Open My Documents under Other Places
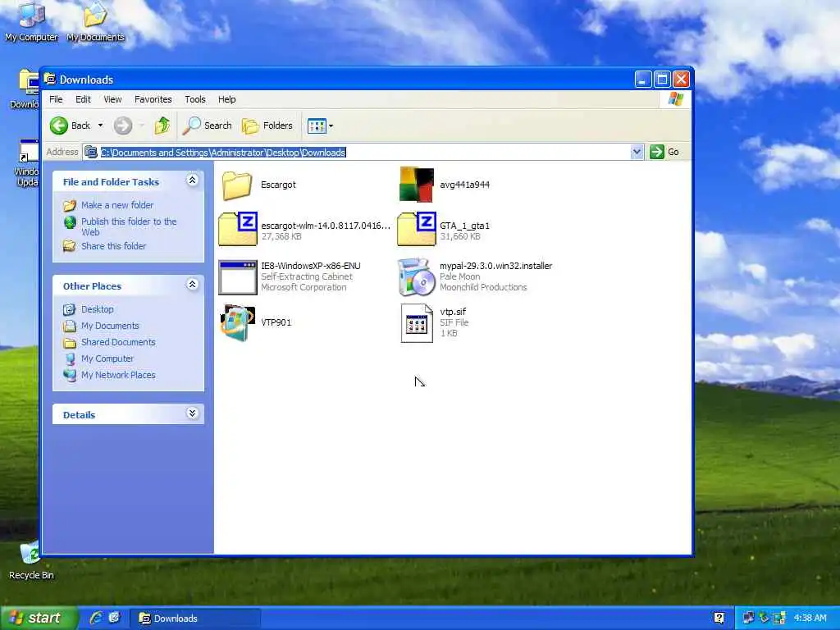The height and width of the screenshot is (630, 840). pyautogui.click(x=110, y=326)
